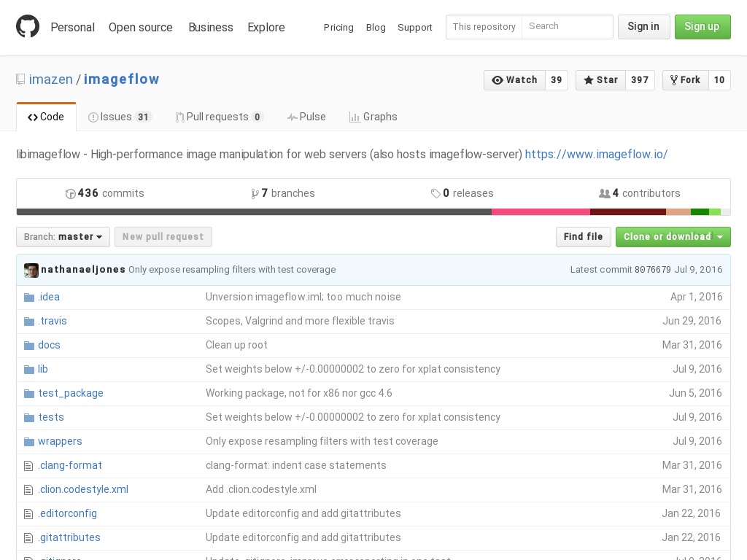
Task: View the 397 stargazers count
Action: (x=640, y=80)
